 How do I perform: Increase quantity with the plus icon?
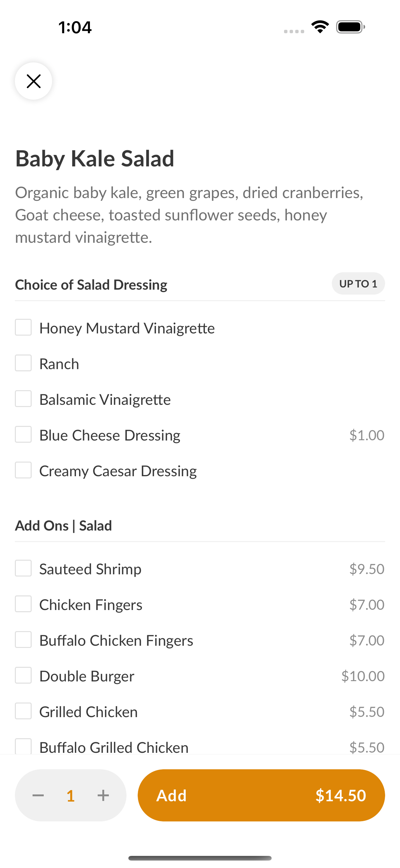point(103,796)
